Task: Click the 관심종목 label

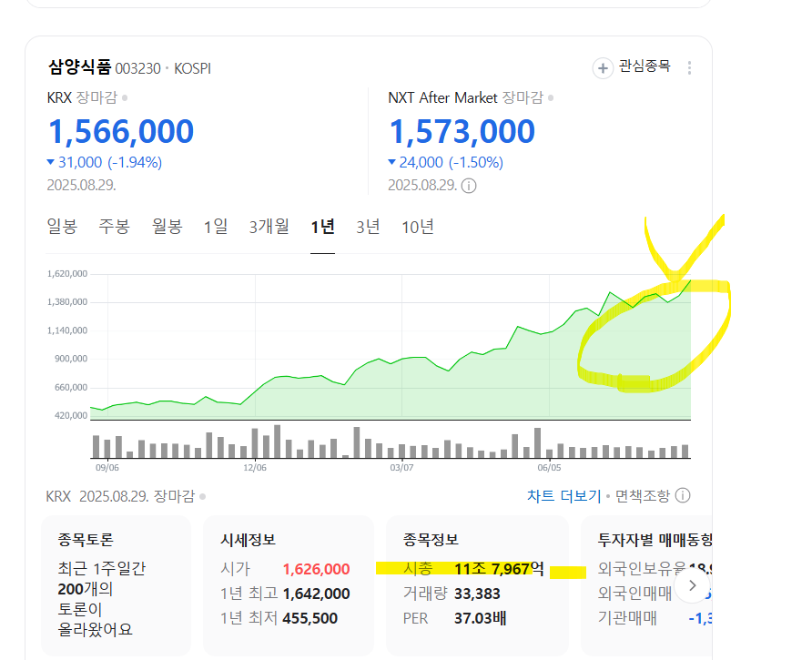Action: coord(645,66)
